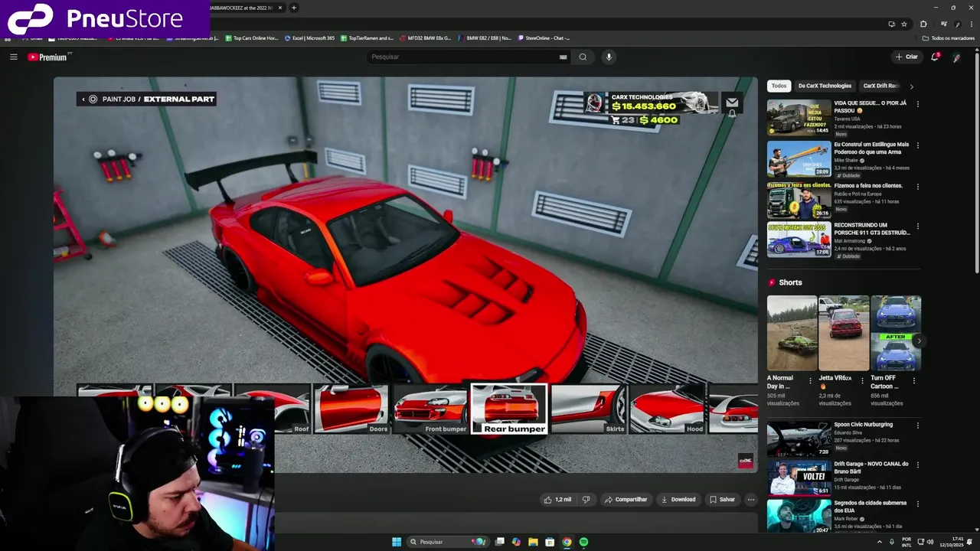Open options for Fizemos a feira video

click(x=917, y=187)
